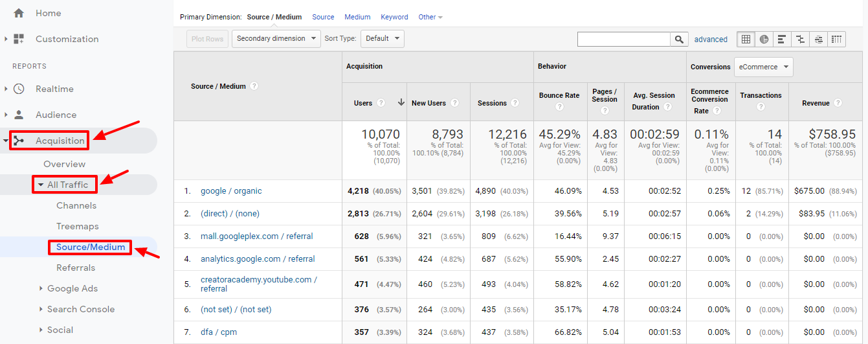This screenshot has width=868, height=344.
Task: Click the Home icon in sidebar
Action: pyautogui.click(x=19, y=13)
